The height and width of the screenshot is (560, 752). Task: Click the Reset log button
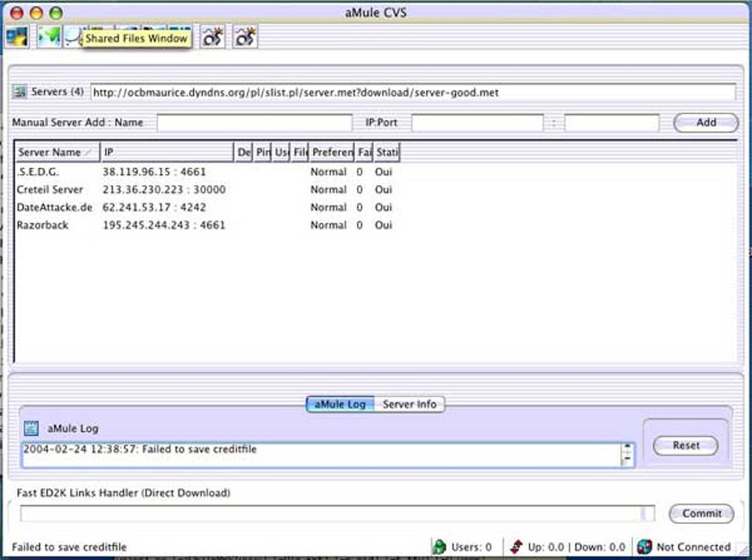click(x=686, y=445)
